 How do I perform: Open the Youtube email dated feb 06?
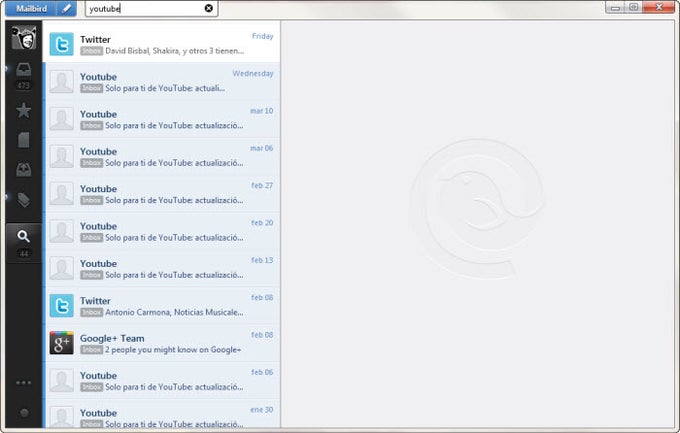(162, 380)
